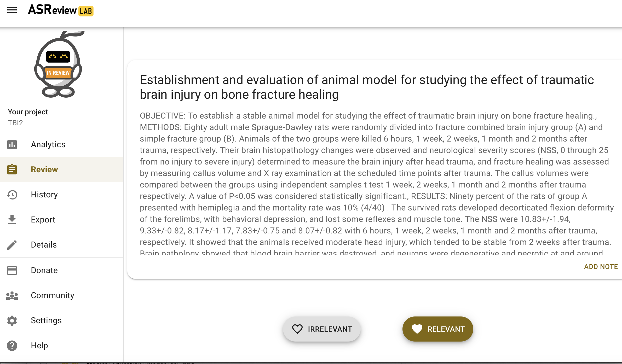Screen dimensions: 622x364
Task: Open the Community menu label
Action: [53, 295]
